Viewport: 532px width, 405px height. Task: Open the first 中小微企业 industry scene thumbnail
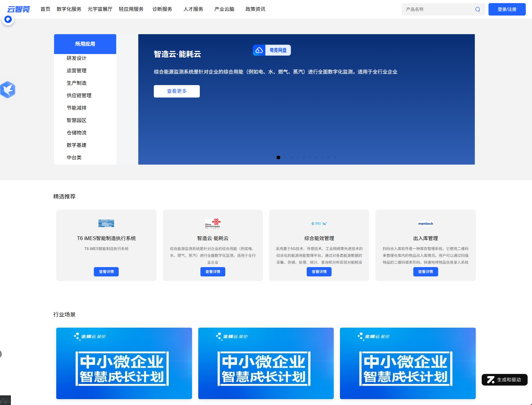coord(124,363)
